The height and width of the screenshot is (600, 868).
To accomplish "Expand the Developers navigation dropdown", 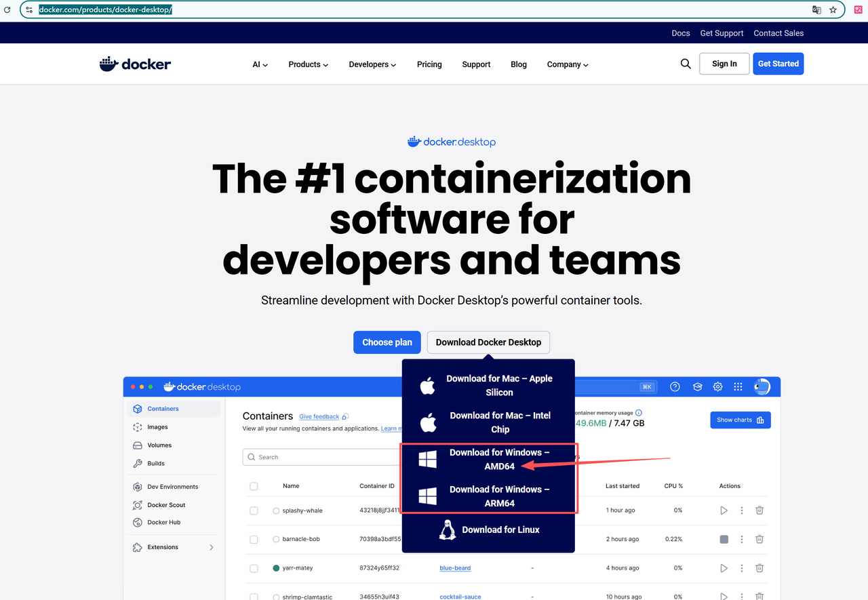I will pyautogui.click(x=373, y=64).
